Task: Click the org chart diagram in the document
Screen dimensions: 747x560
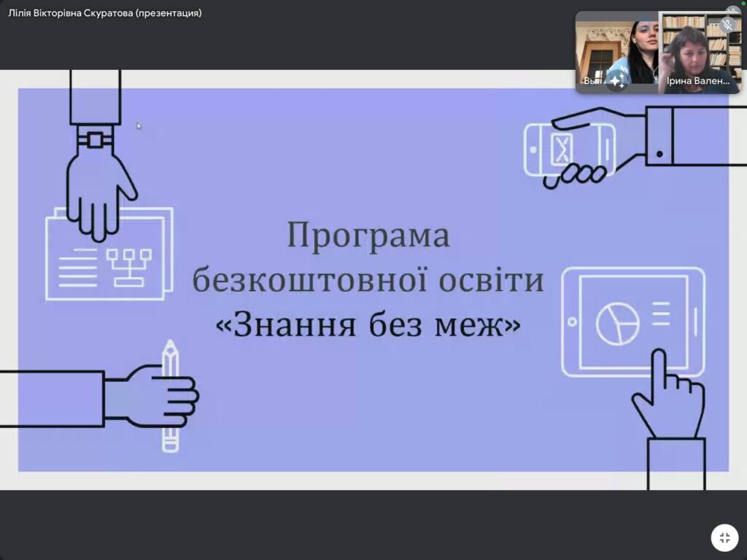Action: [128, 264]
